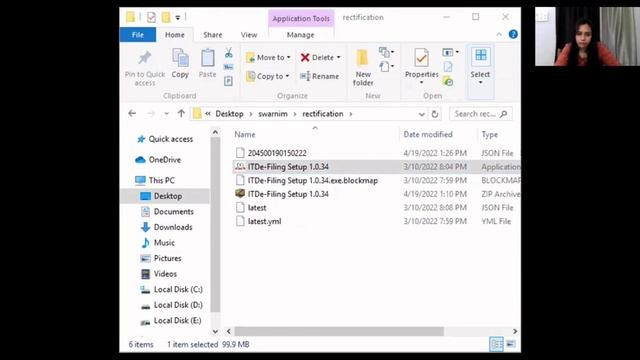This screenshot has height=360, width=640.
Task: Click Pin to Quick access icon
Action: 144,58
